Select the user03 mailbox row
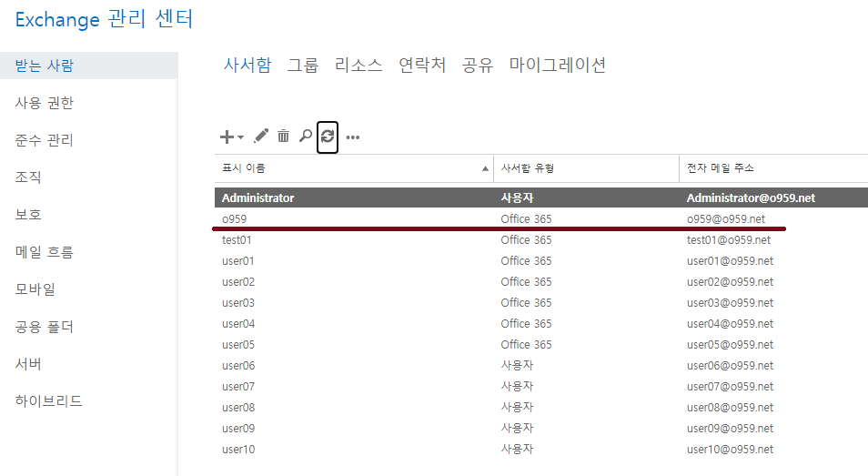Image resolution: width=868 pixels, height=476 pixels. [x=541, y=303]
